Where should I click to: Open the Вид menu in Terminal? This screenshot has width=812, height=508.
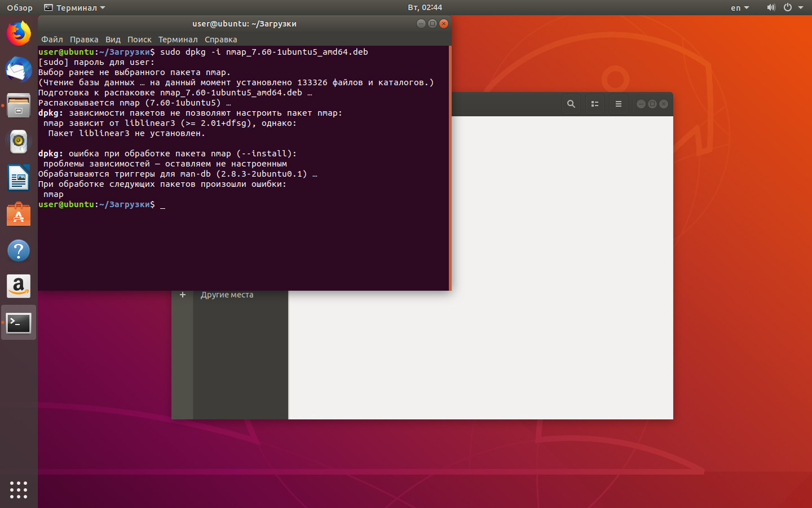coord(113,40)
